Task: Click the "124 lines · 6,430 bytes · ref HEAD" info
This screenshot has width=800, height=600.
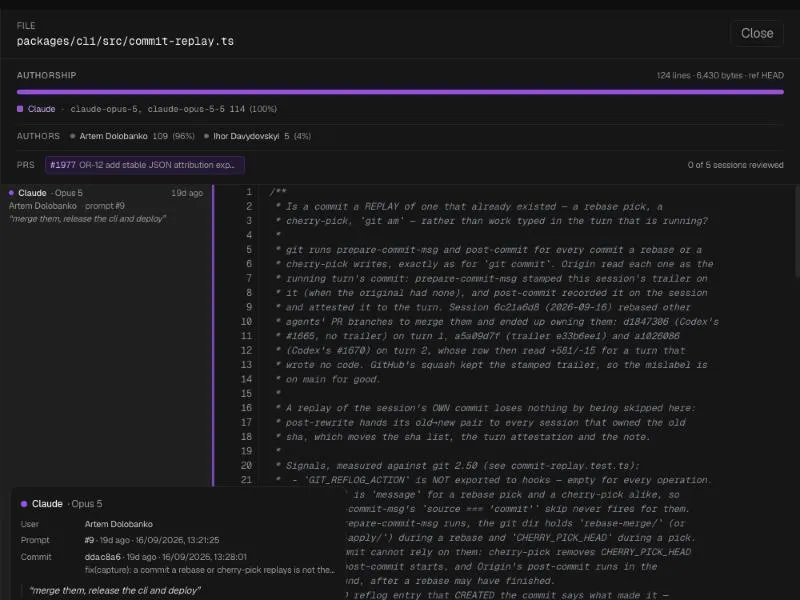Action: [720, 76]
